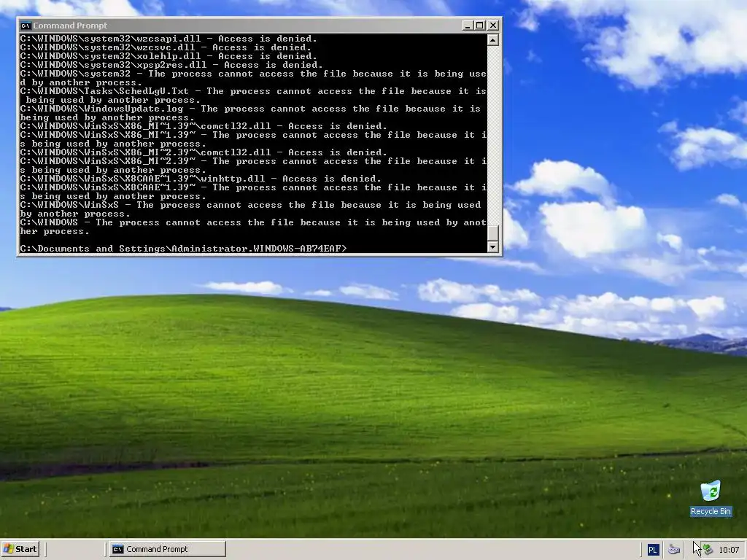The image size is (747, 560).
Task: Click the Safely Remove Hardware tray icon
Action: click(x=708, y=550)
